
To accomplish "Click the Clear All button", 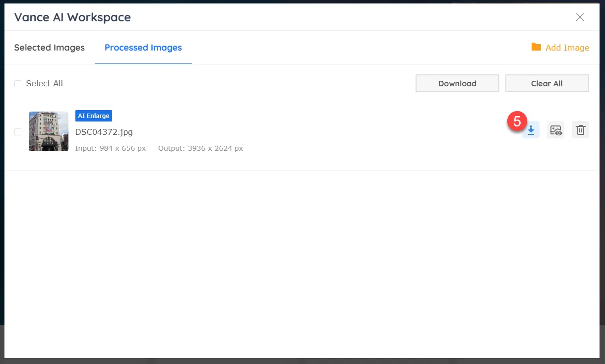I will (547, 83).
